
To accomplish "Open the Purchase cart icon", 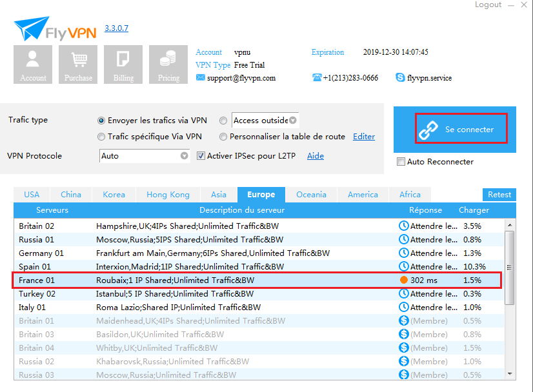I will [x=78, y=64].
